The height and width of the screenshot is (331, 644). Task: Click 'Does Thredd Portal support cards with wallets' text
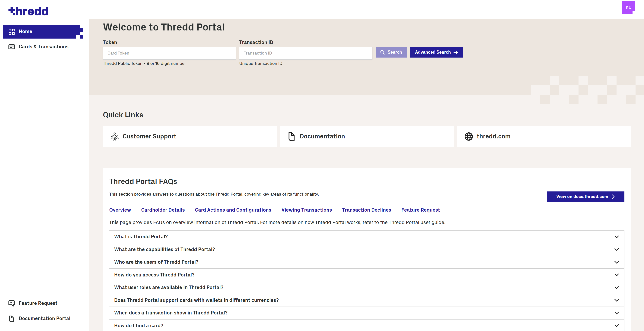196,300
